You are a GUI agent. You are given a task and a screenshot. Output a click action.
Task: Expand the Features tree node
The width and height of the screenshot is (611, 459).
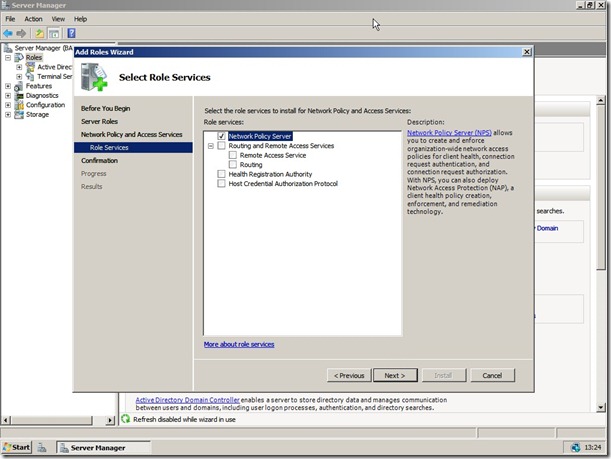click(8, 86)
